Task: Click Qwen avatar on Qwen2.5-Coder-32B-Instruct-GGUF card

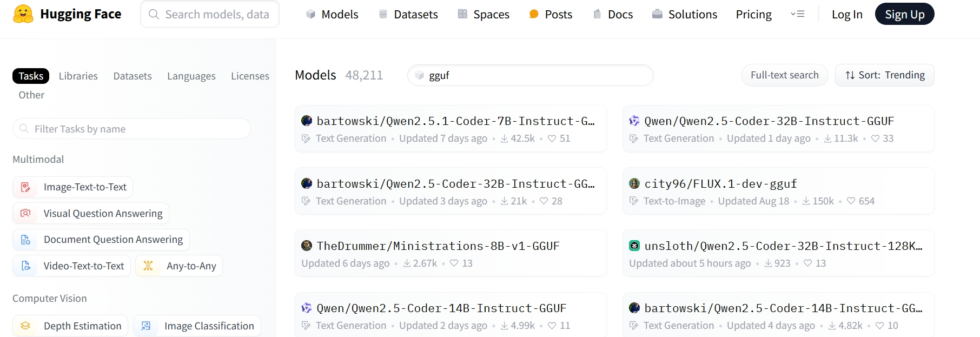Action: tap(634, 121)
